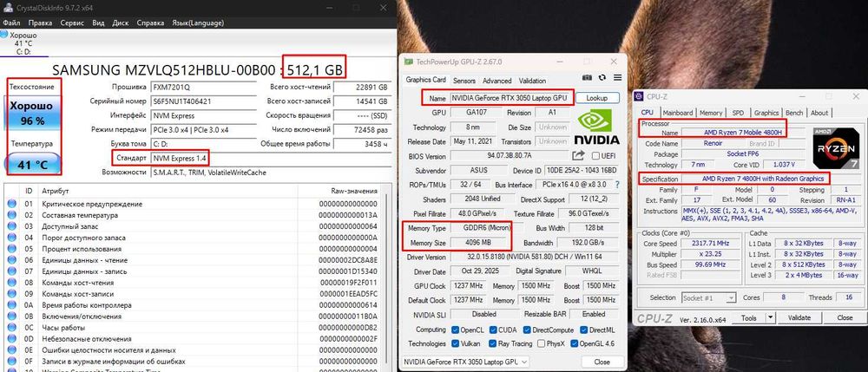Open the Язык(Language) menu

[x=198, y=23]
